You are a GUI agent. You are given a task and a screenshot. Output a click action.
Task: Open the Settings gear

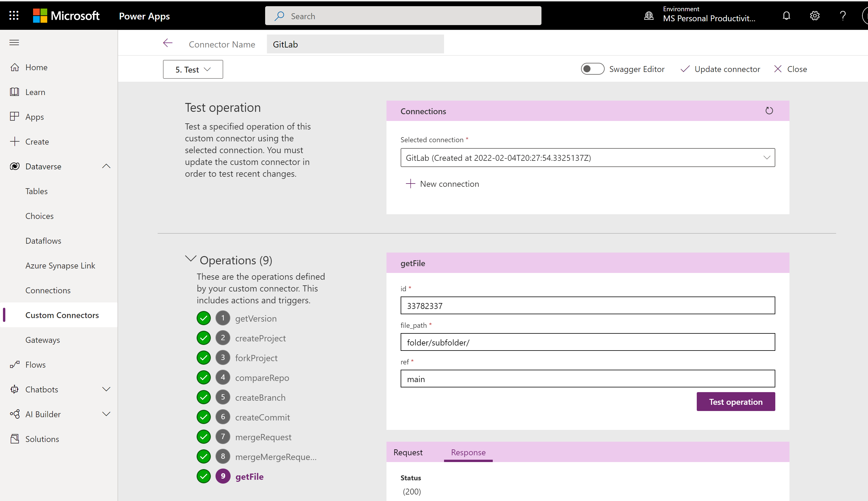(x=814, y=15)
